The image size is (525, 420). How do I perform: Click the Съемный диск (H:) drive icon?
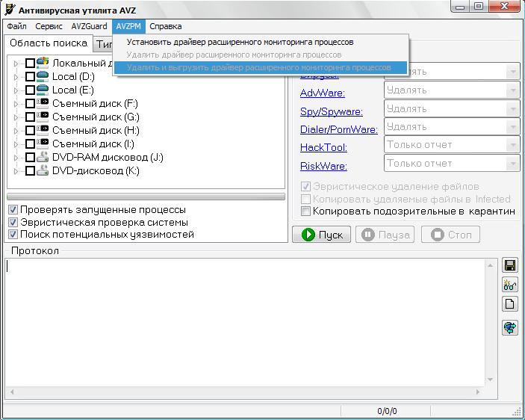pyautogui.click(x=43, y=130)
